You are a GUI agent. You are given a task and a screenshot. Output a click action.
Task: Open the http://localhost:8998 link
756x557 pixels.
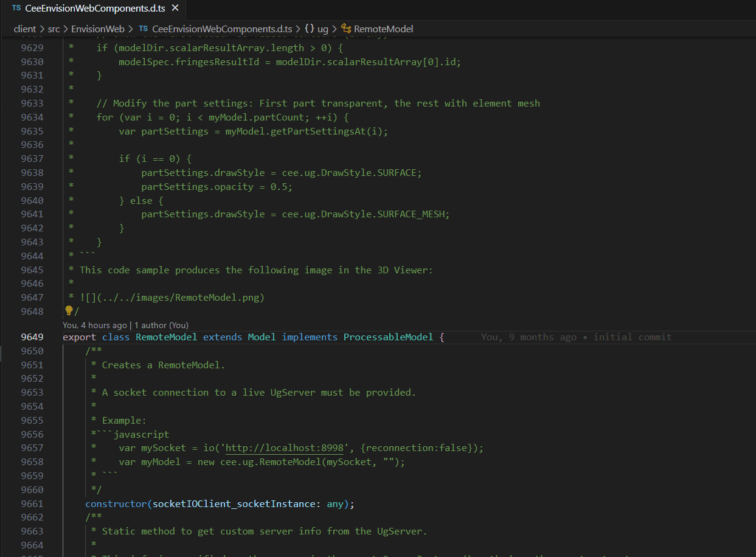pos(285,448)
